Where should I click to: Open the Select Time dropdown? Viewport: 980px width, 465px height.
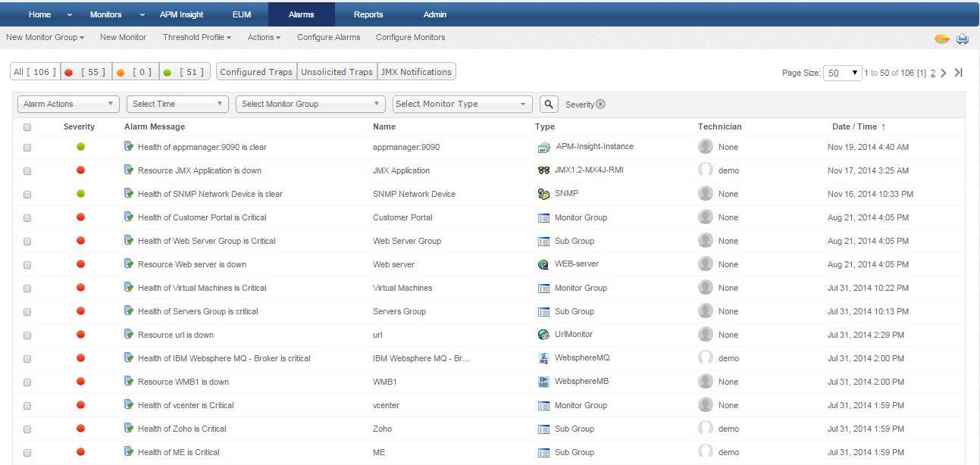click(177, 104)
